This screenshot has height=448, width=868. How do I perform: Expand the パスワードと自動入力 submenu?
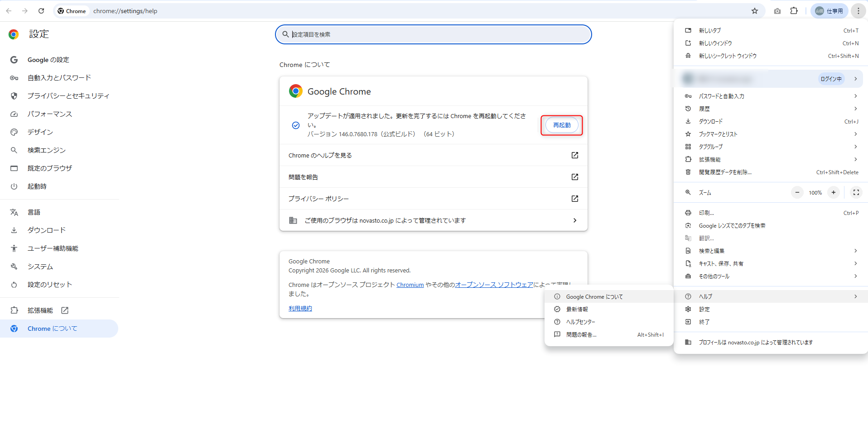pyautogui.click(x=771, y=96)
